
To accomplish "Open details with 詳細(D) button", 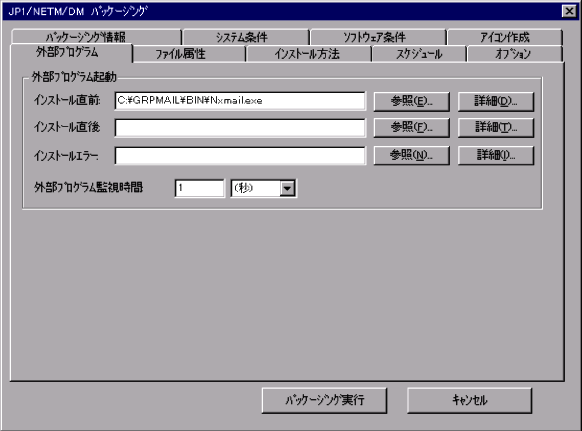I will [496, 101].
